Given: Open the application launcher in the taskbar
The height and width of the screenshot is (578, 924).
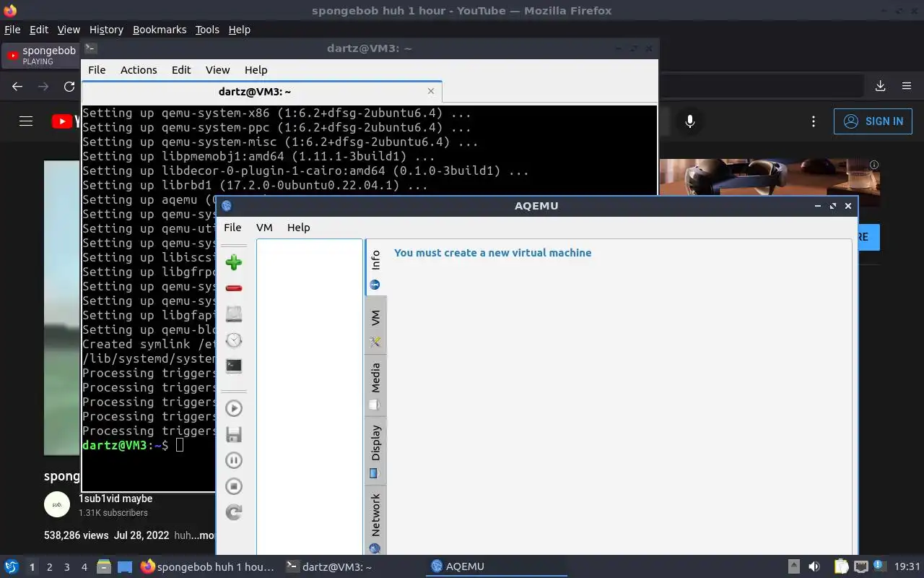Looking at the screenshot, I should tap(12, 566).
